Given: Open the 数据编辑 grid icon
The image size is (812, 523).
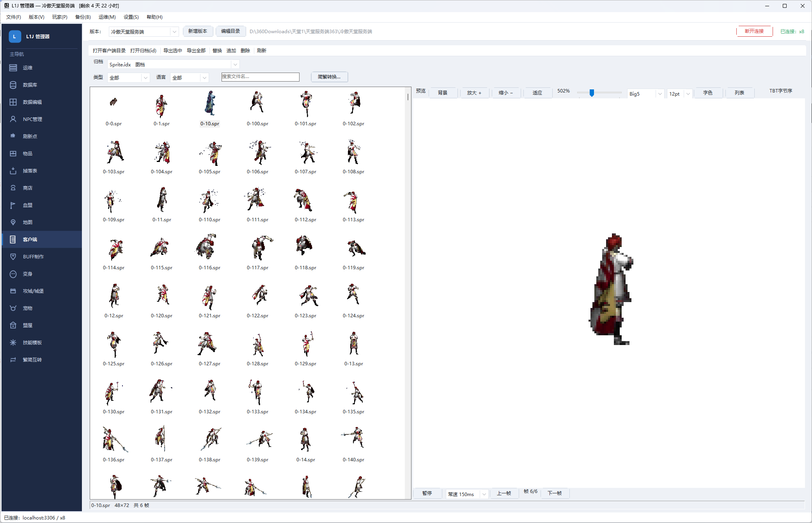Looking at the screenshot, I should [13, 102].
